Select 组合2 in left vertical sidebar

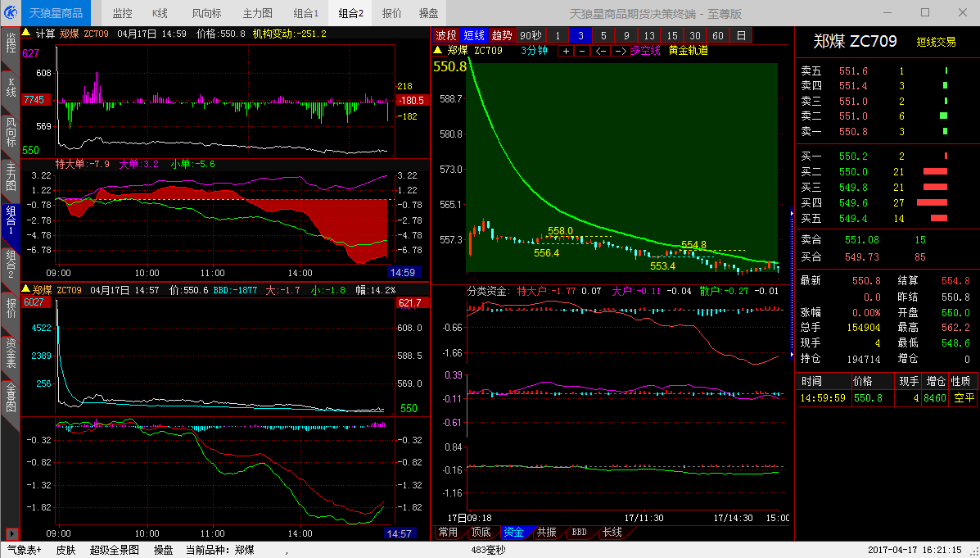[x=11, y=265]
